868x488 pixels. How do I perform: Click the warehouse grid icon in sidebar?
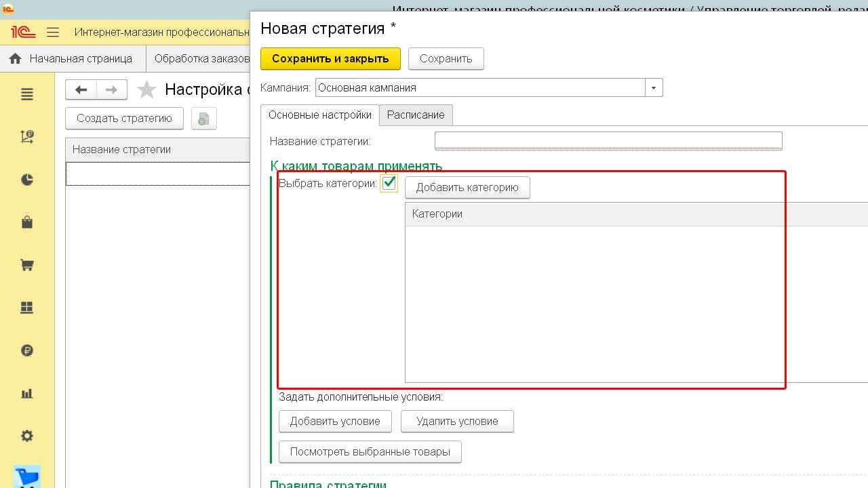[x=27, y=308]
